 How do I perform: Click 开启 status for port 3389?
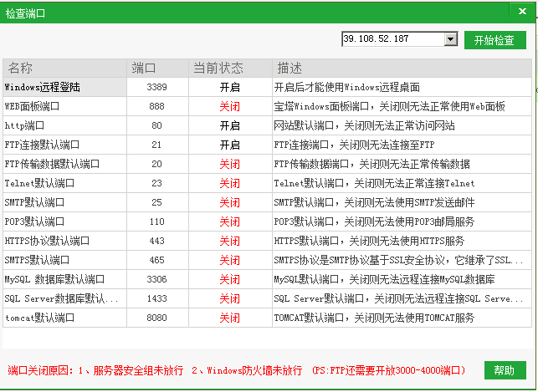[x=230, y=87]
